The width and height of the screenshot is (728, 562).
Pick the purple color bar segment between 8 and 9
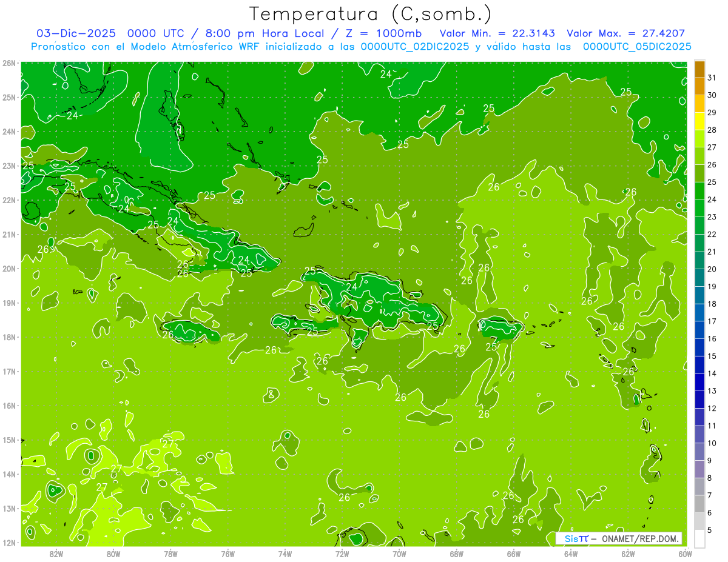pos(699,469)
